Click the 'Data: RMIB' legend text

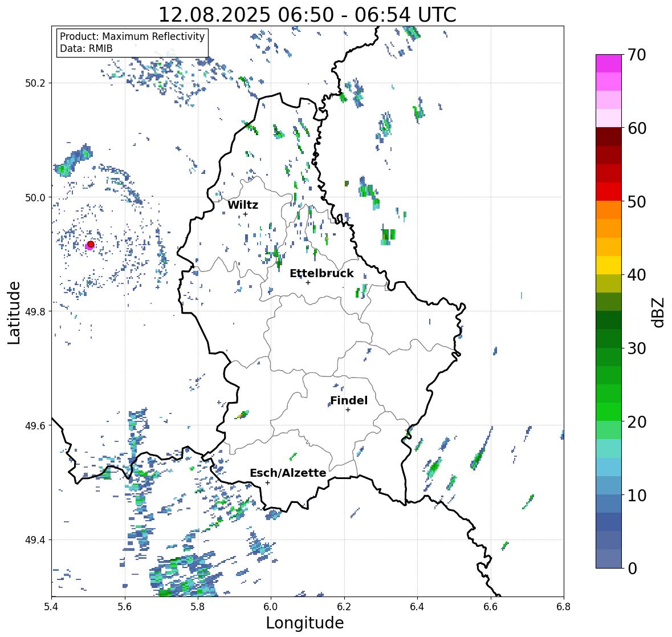pyautogui.click(x=86, y=48)
